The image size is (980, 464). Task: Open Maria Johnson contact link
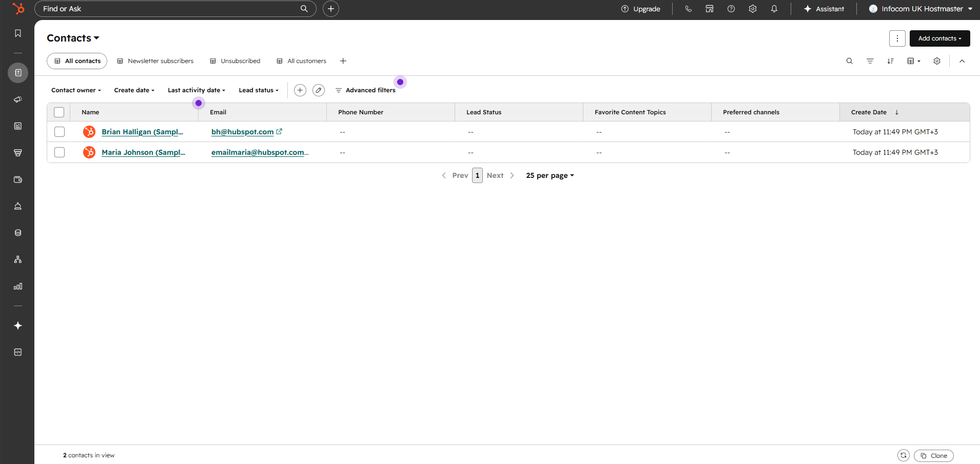[x=143, y=152]
